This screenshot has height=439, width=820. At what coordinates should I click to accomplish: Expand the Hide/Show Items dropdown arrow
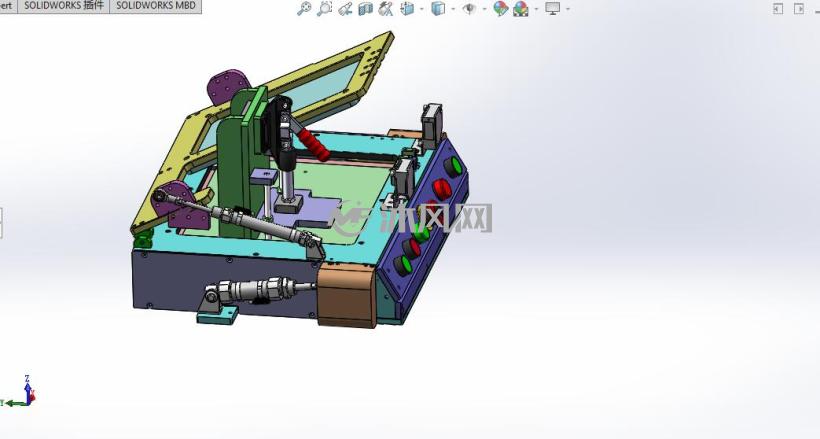pyautogui.click(x=484, y=9)
